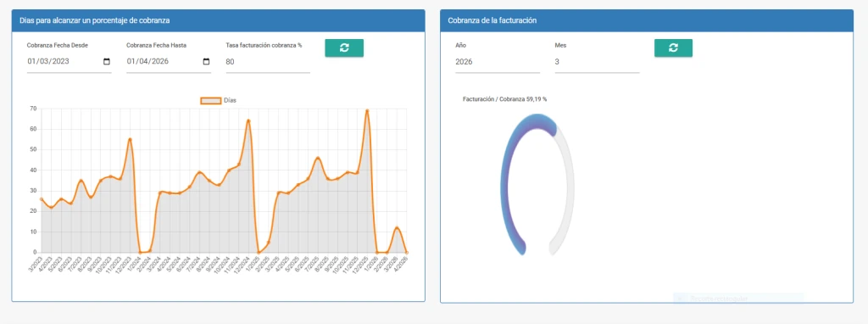Image resolution: width=868 pixels, height=324 pixels.
Task: Click the Facturación / Cobranza 59,19 % label
Action: [x=505, y=99]
